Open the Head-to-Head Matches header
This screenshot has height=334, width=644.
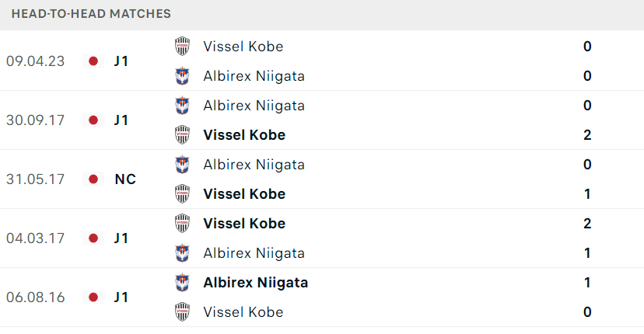(x=91, y=13)
